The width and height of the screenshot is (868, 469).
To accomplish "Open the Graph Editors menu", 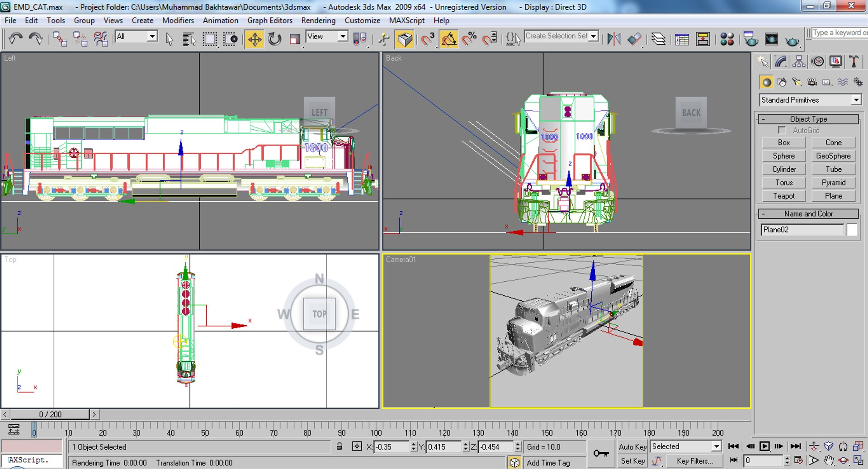I will point(270,20).
